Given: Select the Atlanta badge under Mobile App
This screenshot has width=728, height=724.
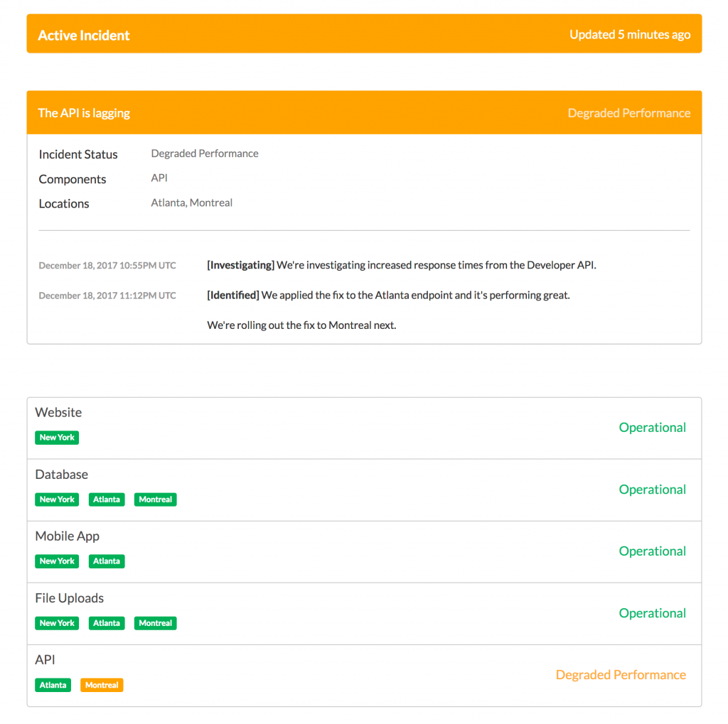Looking at the screenshot, I should 106,561.
